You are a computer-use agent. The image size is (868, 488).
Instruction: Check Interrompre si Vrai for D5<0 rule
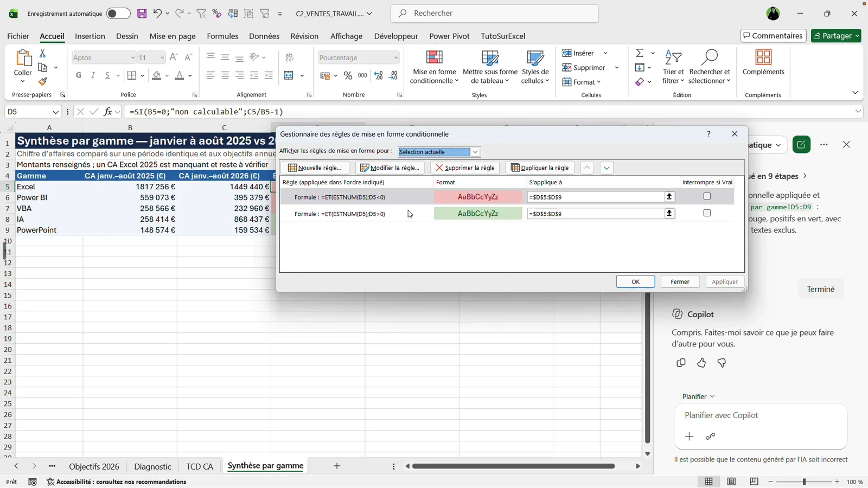coord(707,196)
